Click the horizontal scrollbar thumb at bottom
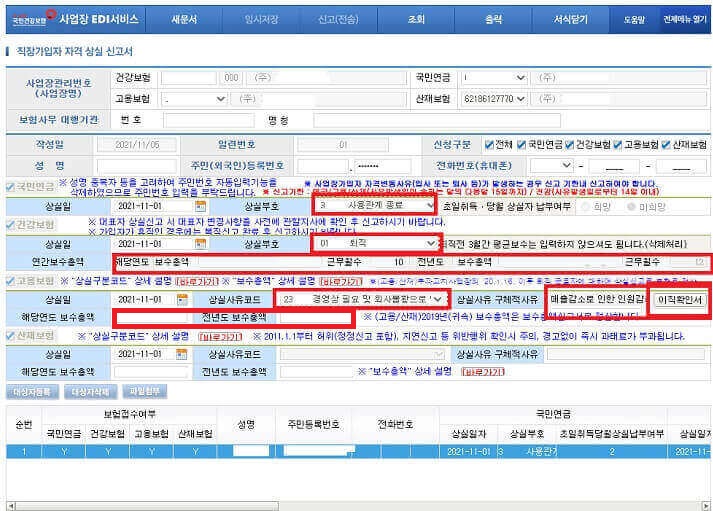The height and width of the screenshot is (511, 713). click(147, 506)
